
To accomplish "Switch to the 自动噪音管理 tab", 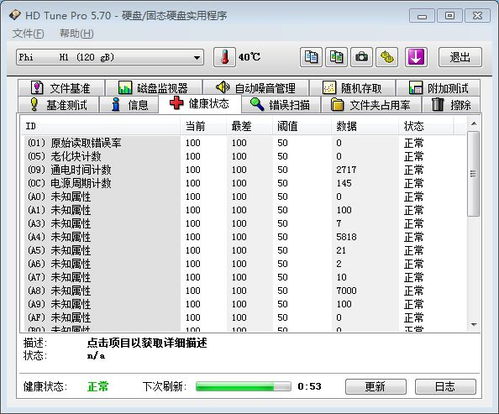I will (256, 88).
